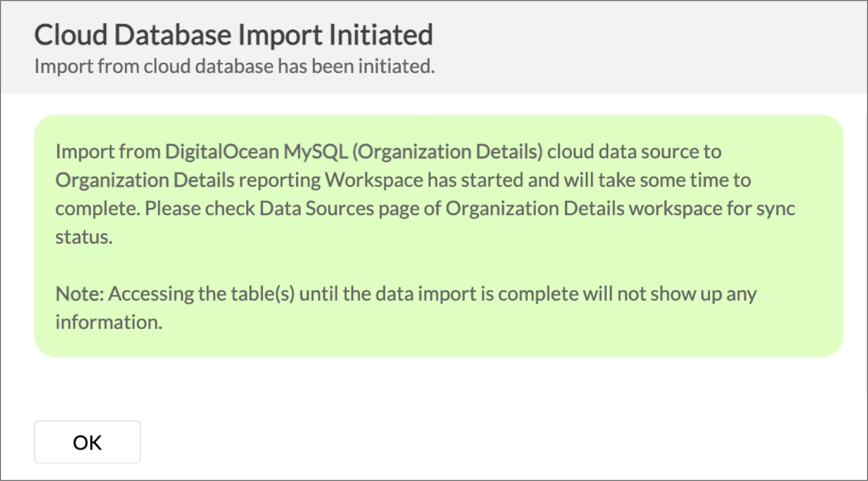Select the DigitalOcean MySQL source name text

tap(257, 152)
